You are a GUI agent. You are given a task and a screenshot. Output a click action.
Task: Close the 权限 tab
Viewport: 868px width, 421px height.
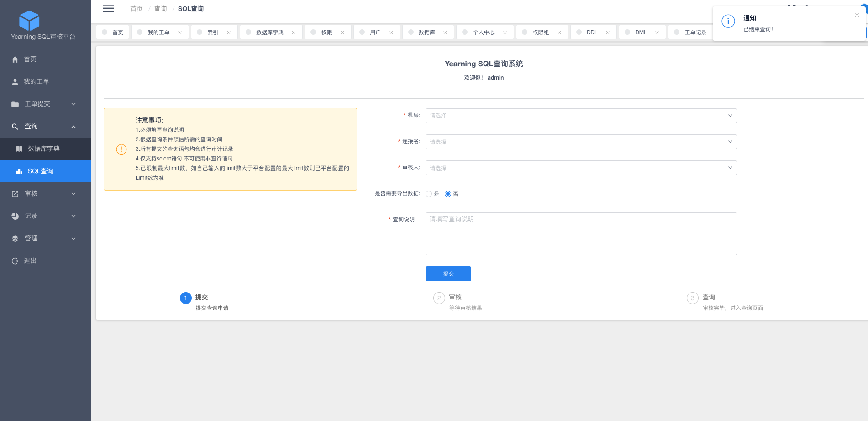342,32
